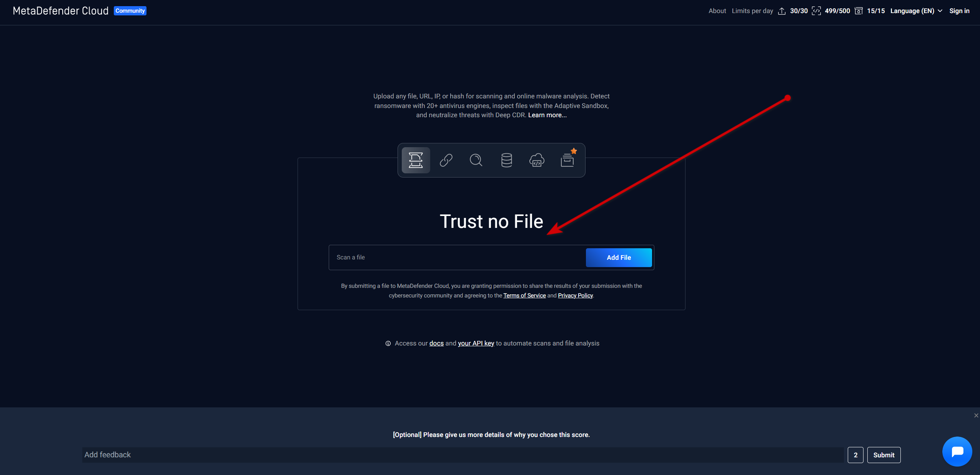
Task: Click the sandbox limit icon beside 15/15
Action: tap(859, 11)
